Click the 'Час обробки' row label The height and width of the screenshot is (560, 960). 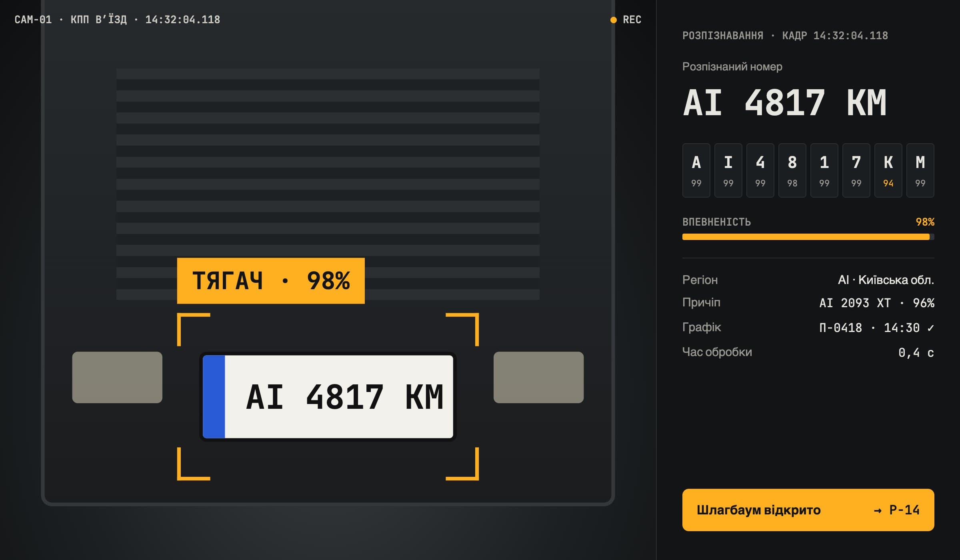click(x=717, y=352)
